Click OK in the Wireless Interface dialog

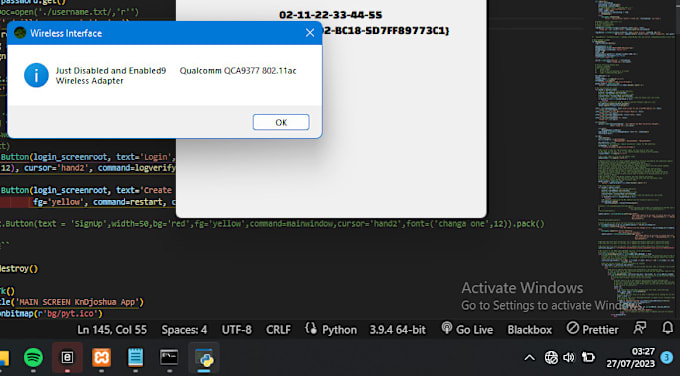tap(281, 122)
